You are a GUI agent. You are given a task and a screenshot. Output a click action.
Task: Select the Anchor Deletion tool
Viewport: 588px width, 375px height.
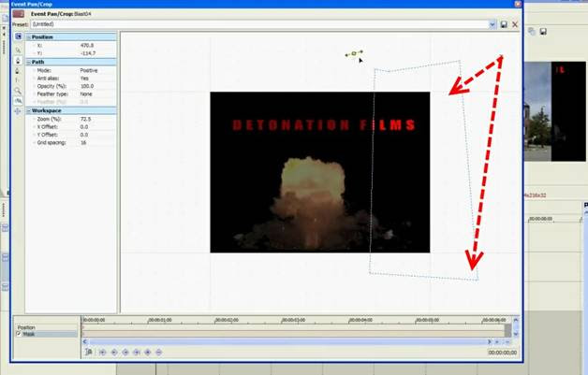pos(18,70)
